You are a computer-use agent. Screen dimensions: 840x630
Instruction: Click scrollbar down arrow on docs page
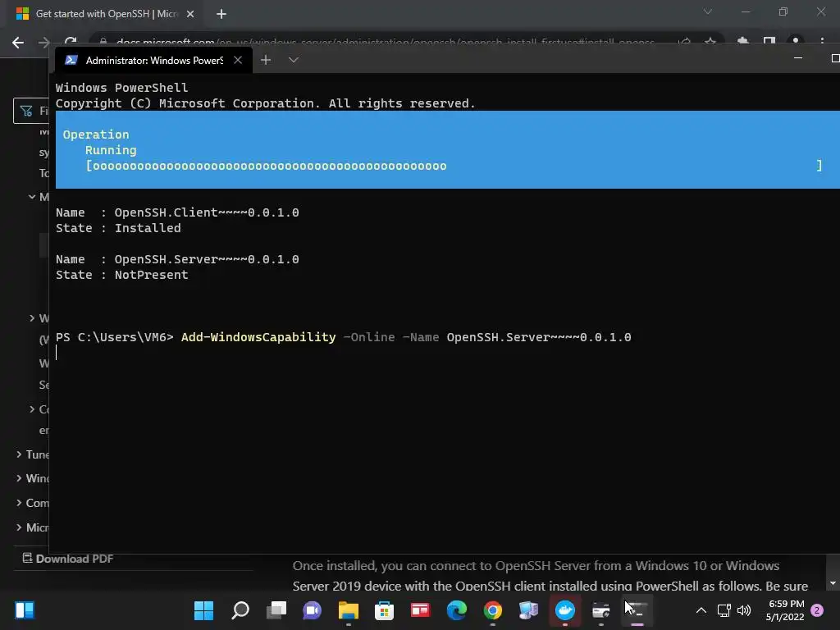click(833, 583)
